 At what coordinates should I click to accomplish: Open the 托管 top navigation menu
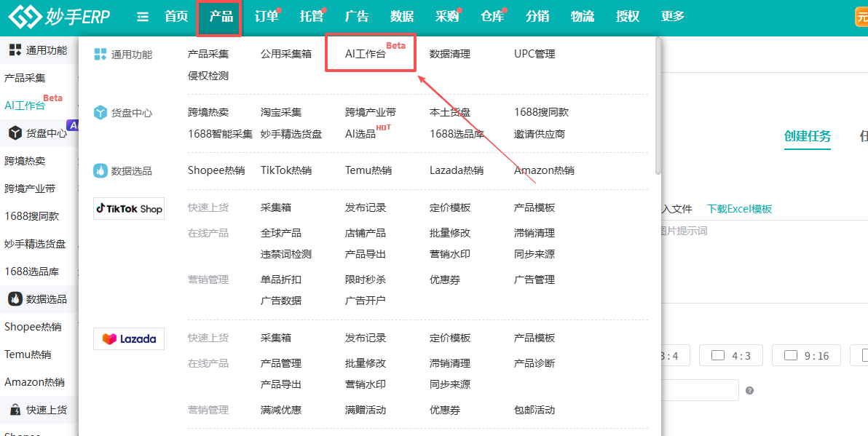pos(311,17)
